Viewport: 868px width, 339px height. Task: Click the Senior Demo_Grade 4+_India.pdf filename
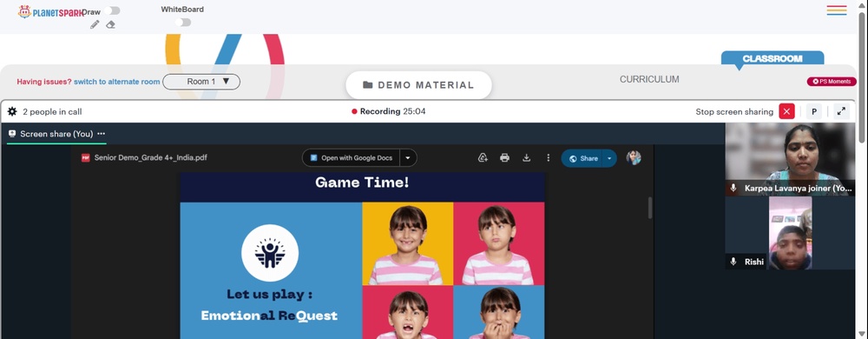[x=150, y=158]
